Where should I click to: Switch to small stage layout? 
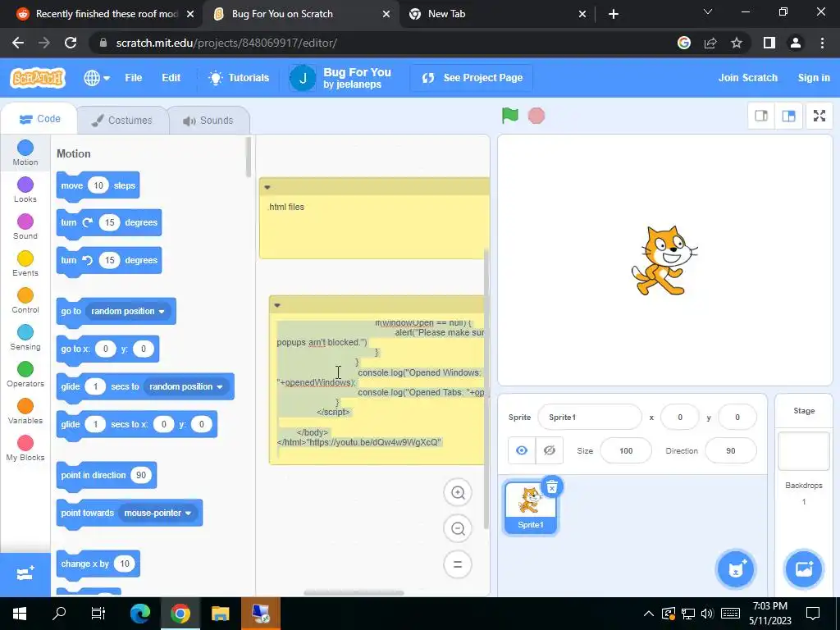pos(761,116)
